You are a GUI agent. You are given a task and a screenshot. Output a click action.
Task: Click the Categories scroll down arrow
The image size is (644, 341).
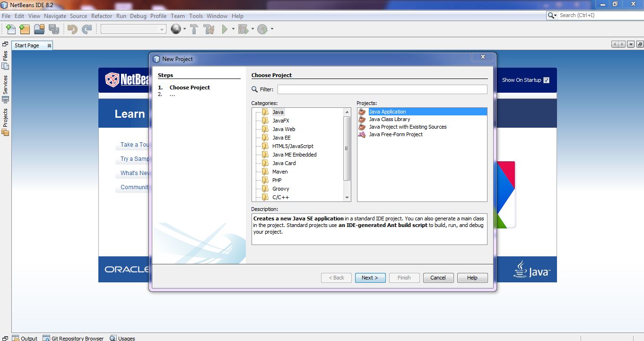pos(347,198)
